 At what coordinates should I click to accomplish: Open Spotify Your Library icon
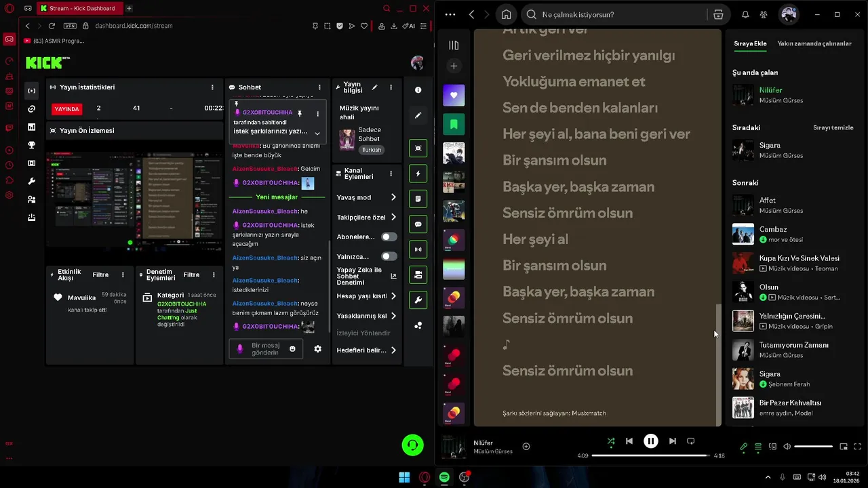click(x=454, y=45)
